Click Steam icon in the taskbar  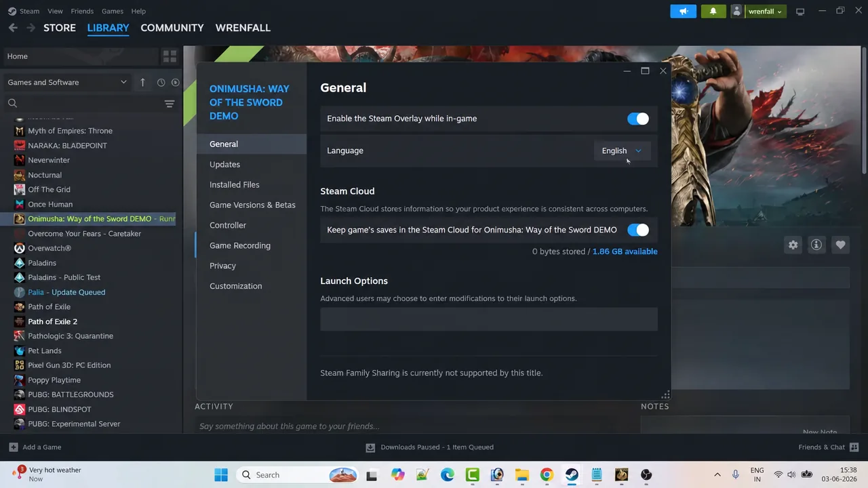tap(572, 475)
